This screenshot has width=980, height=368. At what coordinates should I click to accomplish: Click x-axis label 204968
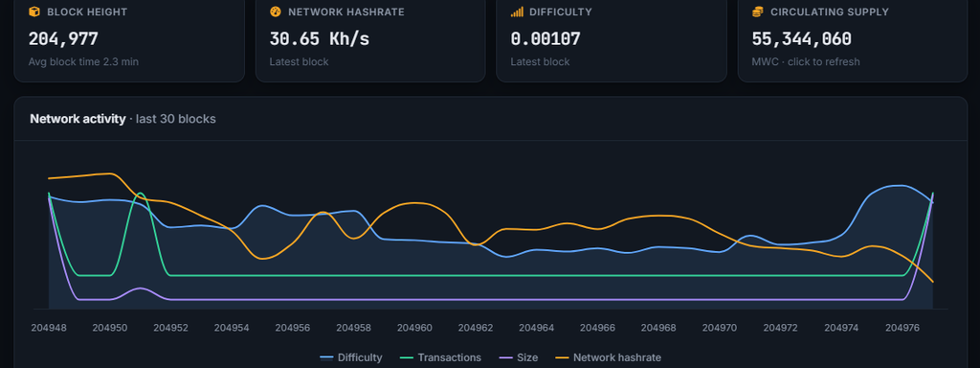point(658,328)
